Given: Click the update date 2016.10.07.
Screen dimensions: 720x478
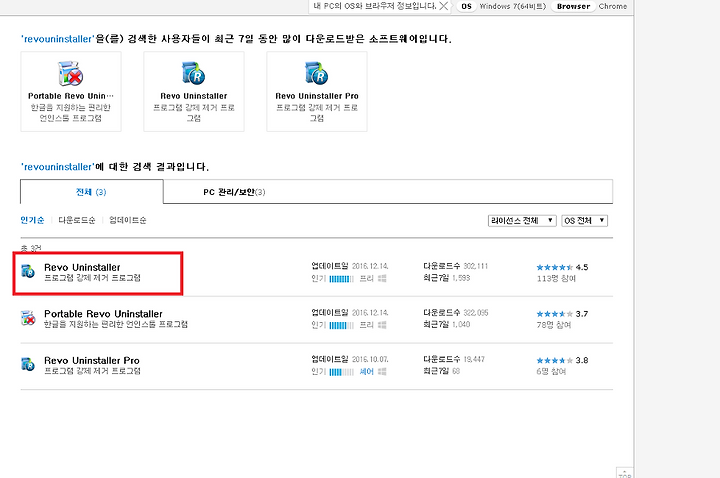Looking at the screenshot, I should point(370,360).
